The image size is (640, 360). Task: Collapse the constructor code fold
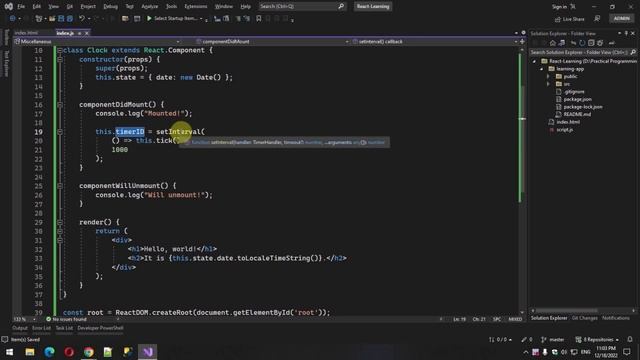point(60,59)
